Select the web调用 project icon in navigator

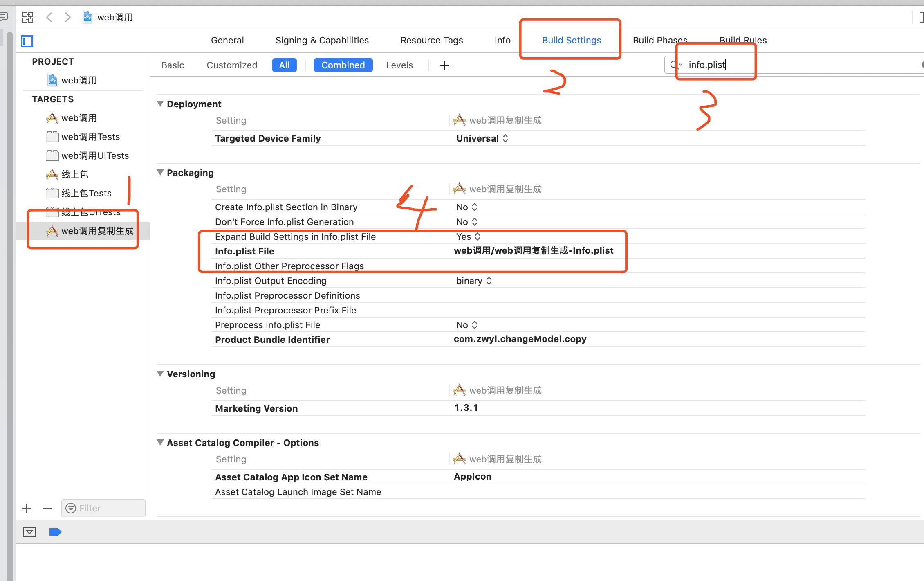click(x=52, y=80)
